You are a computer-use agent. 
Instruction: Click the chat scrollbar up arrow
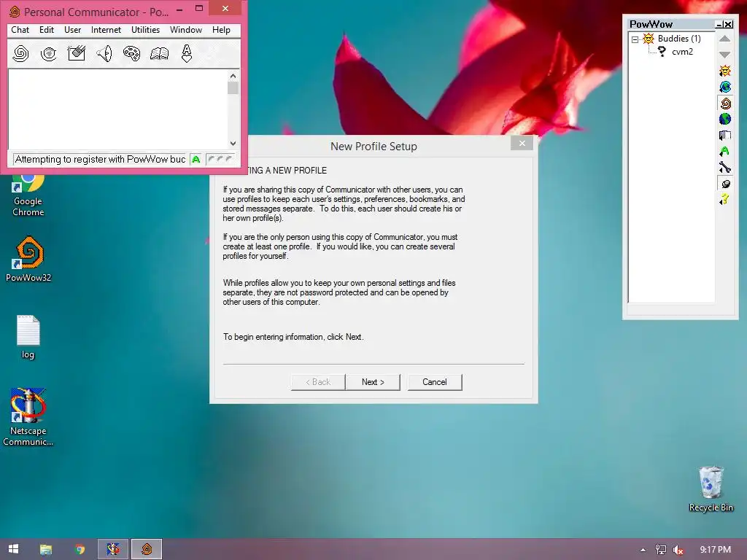233,76
